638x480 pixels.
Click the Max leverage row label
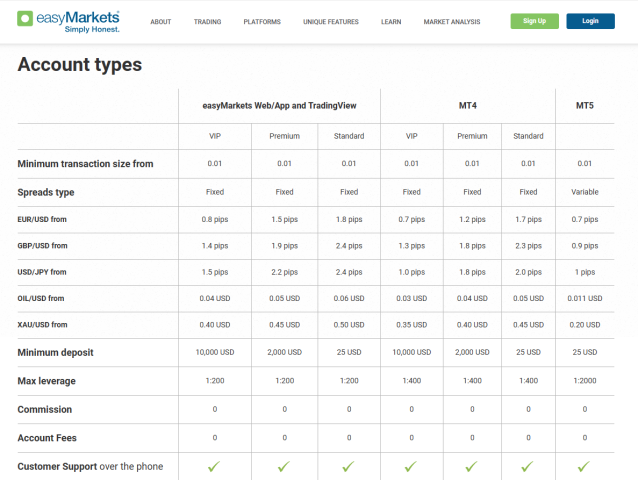tap(46, 381)
